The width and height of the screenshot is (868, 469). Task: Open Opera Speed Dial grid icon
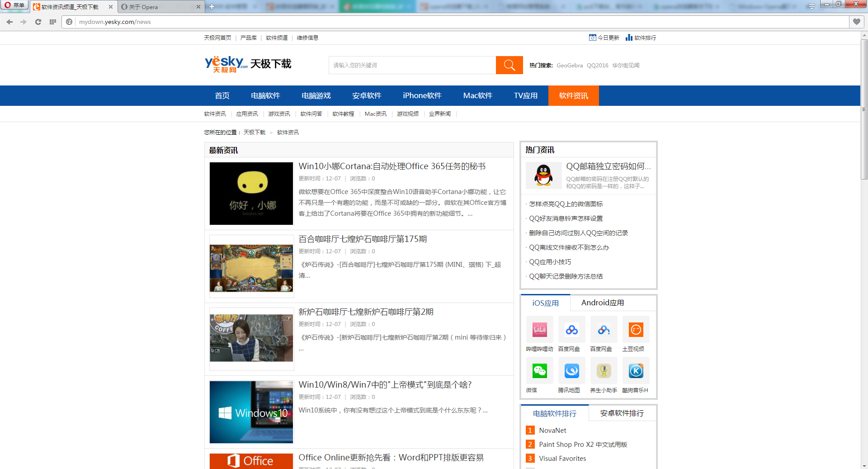click(53, 22)
